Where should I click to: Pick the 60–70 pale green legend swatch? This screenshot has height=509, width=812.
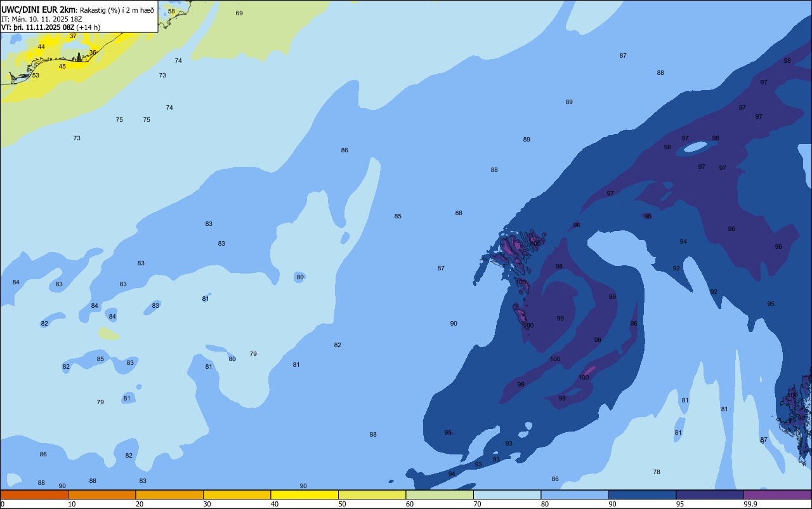[440, 494]
